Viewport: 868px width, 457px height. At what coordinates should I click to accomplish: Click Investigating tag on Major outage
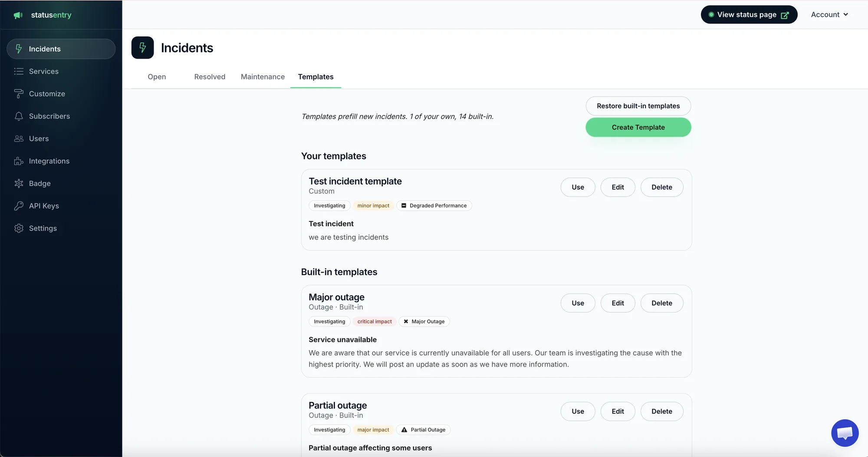(329, 322)
